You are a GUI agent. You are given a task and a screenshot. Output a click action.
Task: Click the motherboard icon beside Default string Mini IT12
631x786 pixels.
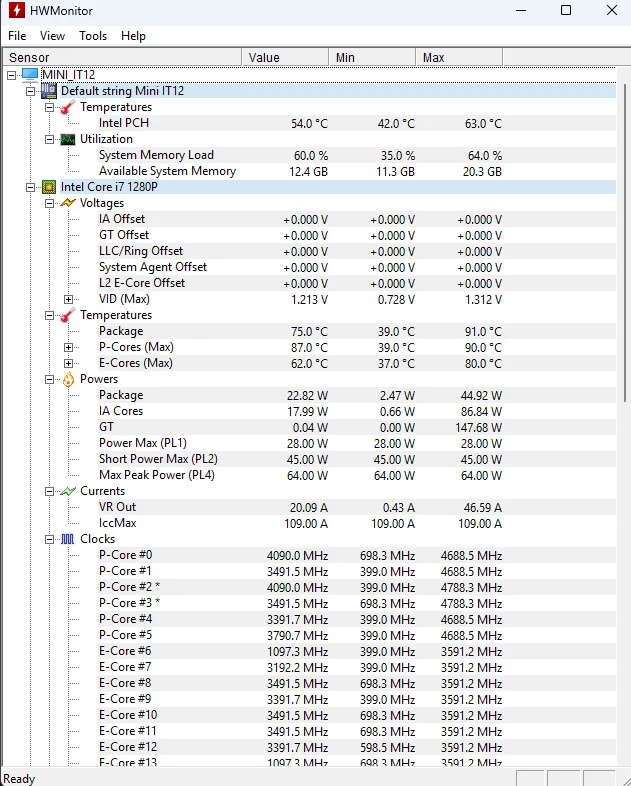48,91
